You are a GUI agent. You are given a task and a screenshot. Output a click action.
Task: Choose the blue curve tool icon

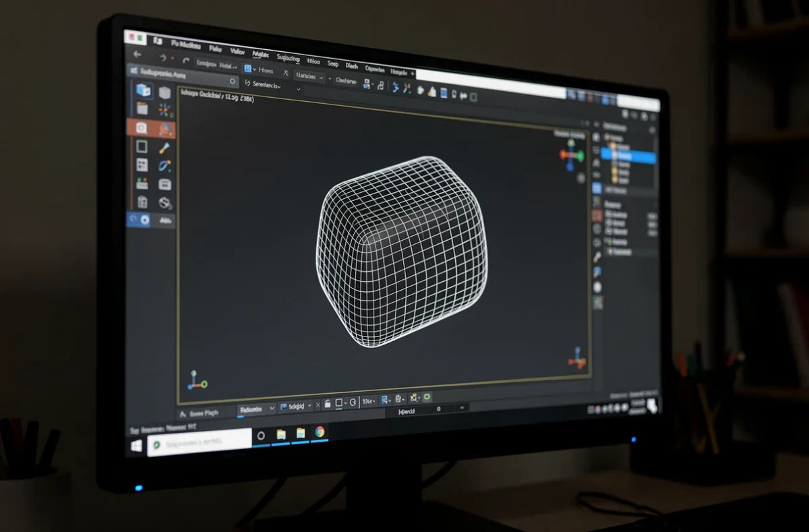[x=164, y=166]
